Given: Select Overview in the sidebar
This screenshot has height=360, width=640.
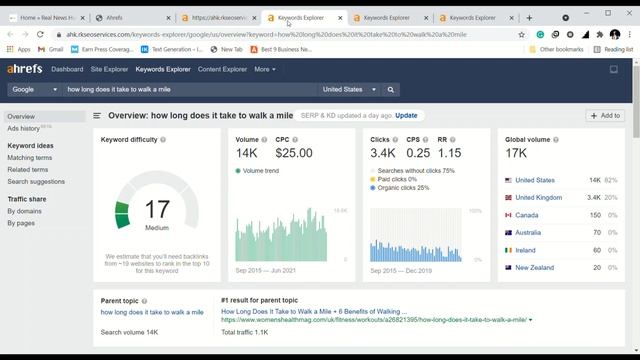Looking at the screenshot, I should coord(45,117).
